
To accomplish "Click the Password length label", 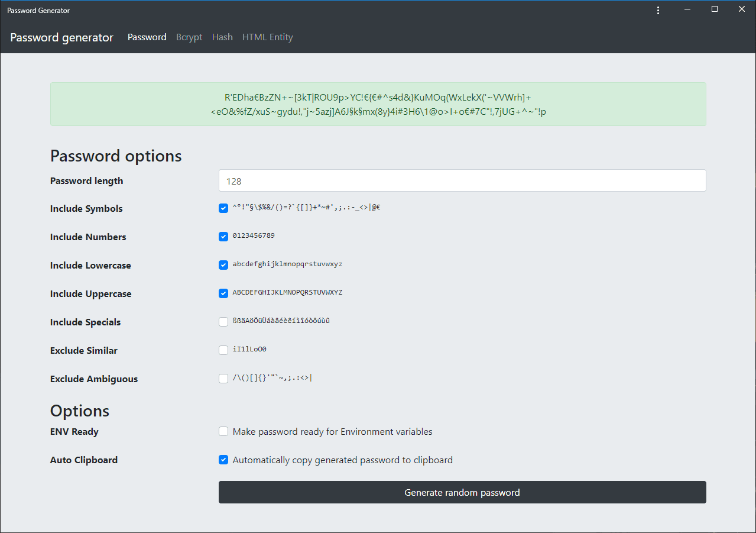I will (87, 181).
